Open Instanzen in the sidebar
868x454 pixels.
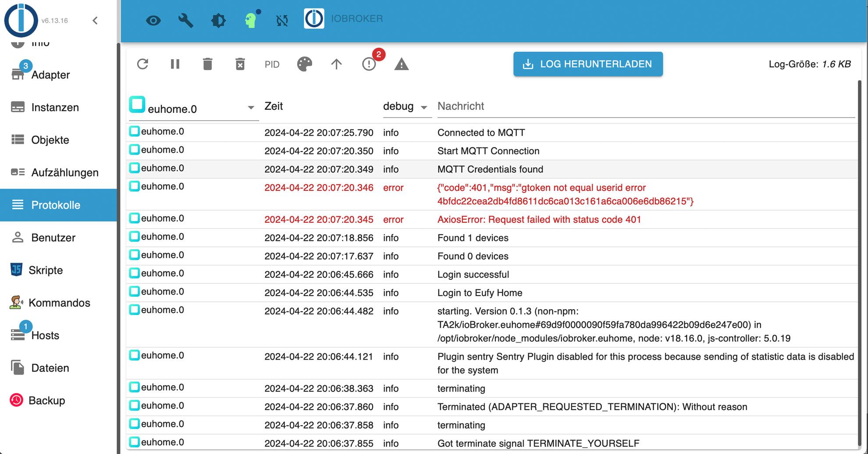click(x=59, y=107)
